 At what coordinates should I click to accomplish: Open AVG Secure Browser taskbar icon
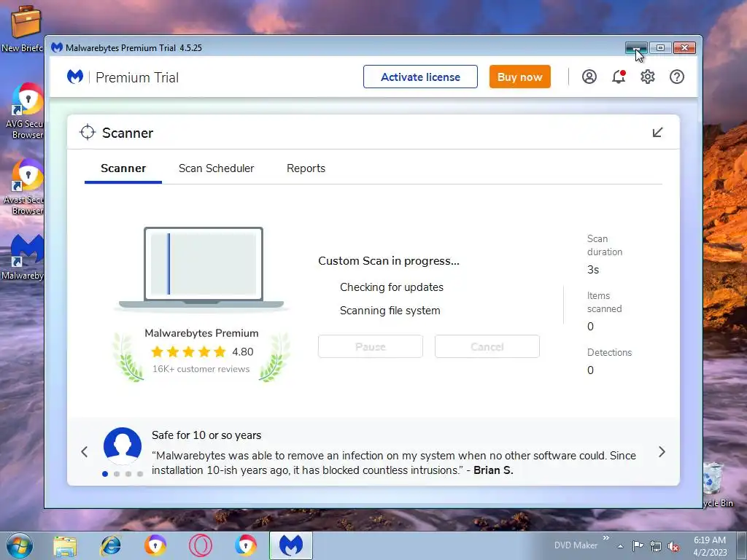(246, 545)
